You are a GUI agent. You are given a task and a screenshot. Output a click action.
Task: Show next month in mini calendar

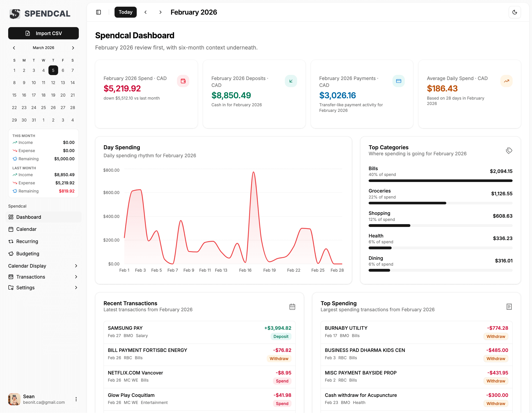tap(73, 48)
